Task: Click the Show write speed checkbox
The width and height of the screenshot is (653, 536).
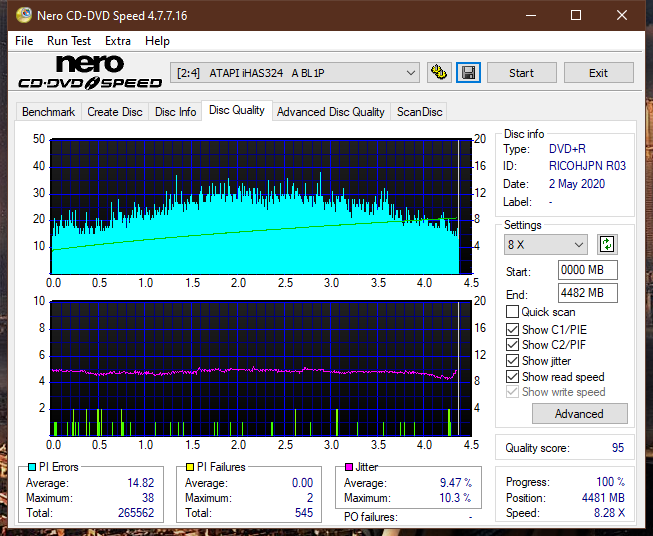Action: [x=512, y=392]
